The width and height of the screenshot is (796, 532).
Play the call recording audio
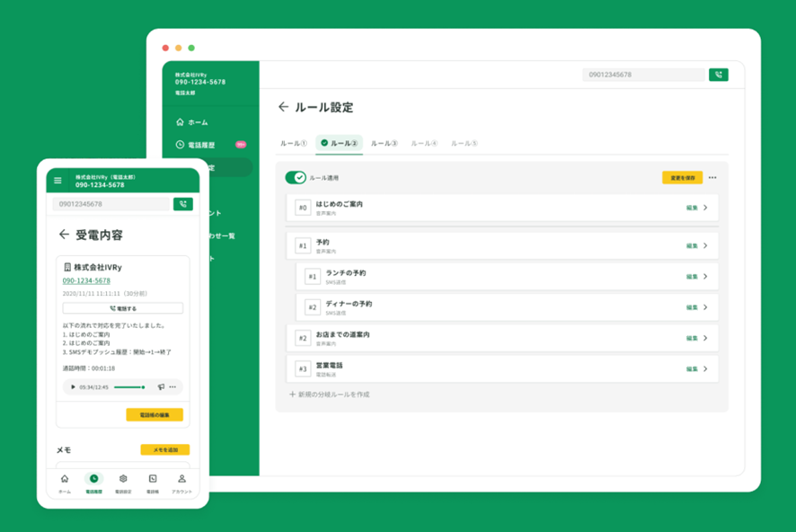(73, 387)
